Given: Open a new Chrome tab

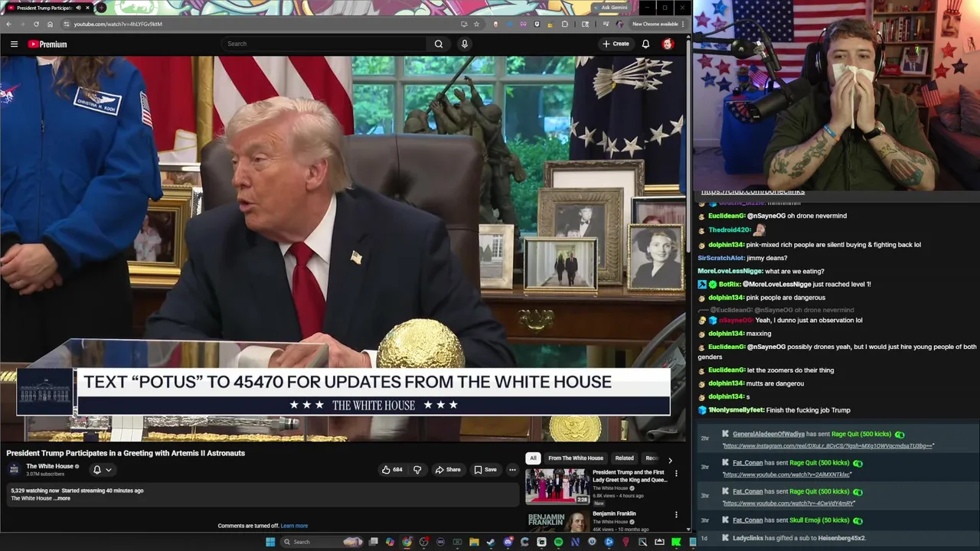Looking at the screenshot, I should 101,8.
